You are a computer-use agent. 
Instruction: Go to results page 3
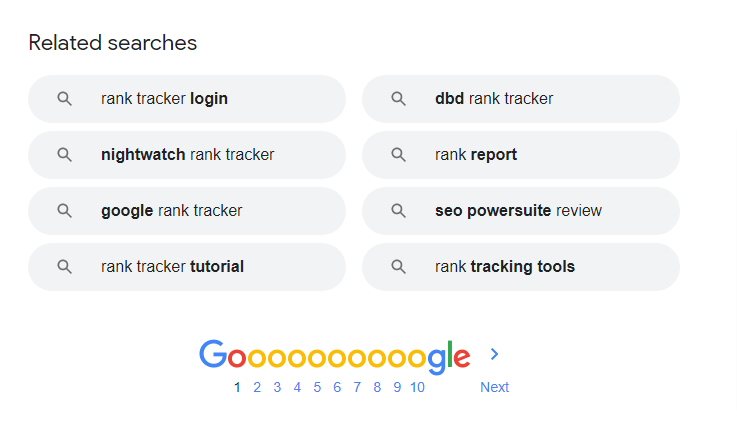click(x=277, y=388)
